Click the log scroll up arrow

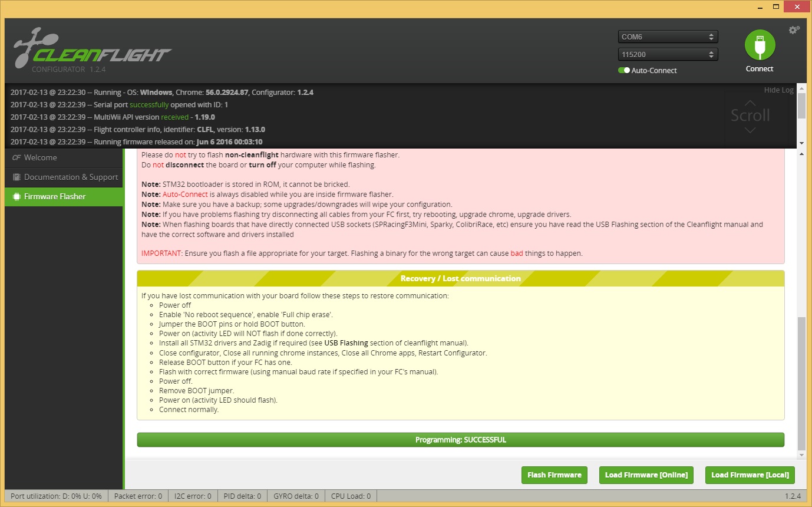coord(801,88)
